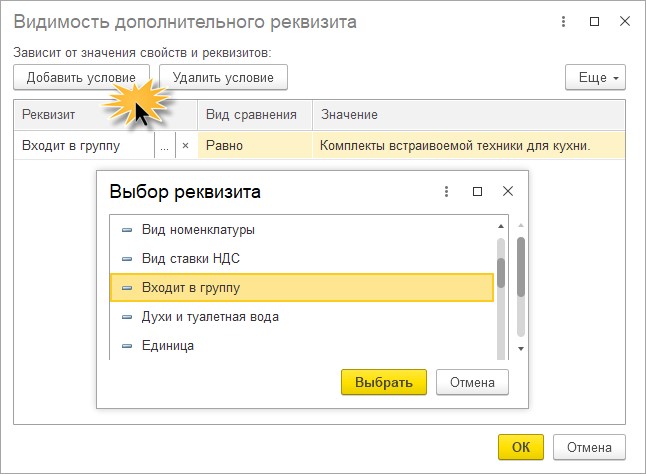Open the kebab menu in main dialog title bar
Image resolution: width=646 pixels, height=474 pixels.
[x=565, y=21]
